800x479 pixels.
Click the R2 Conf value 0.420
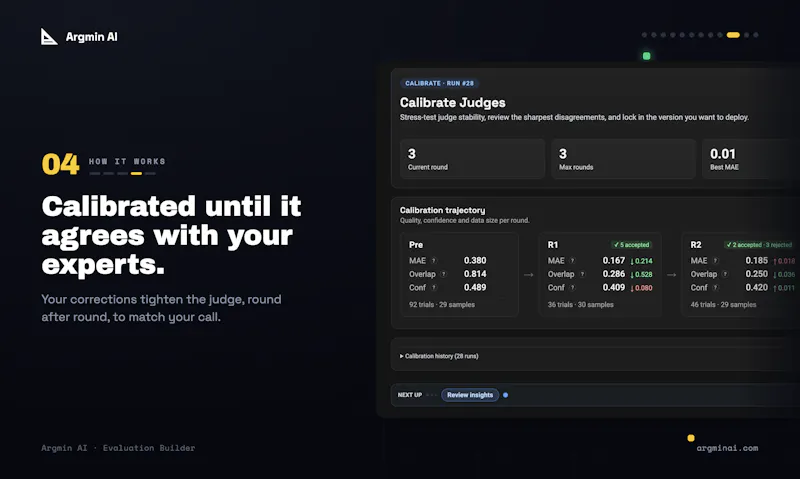(x=757, y=288)
